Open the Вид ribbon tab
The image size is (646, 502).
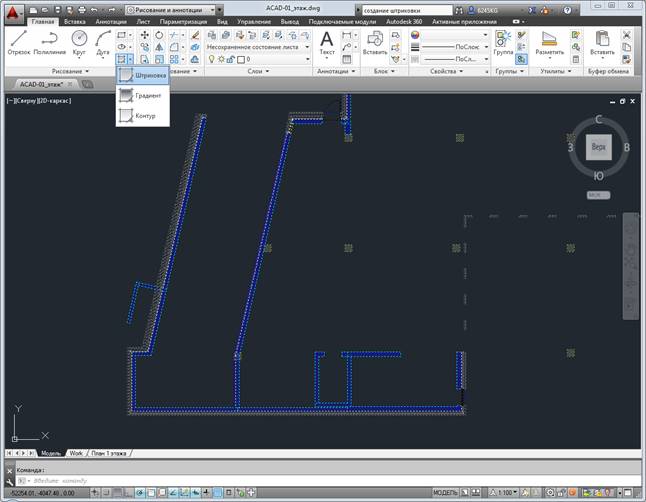(222, 21)
